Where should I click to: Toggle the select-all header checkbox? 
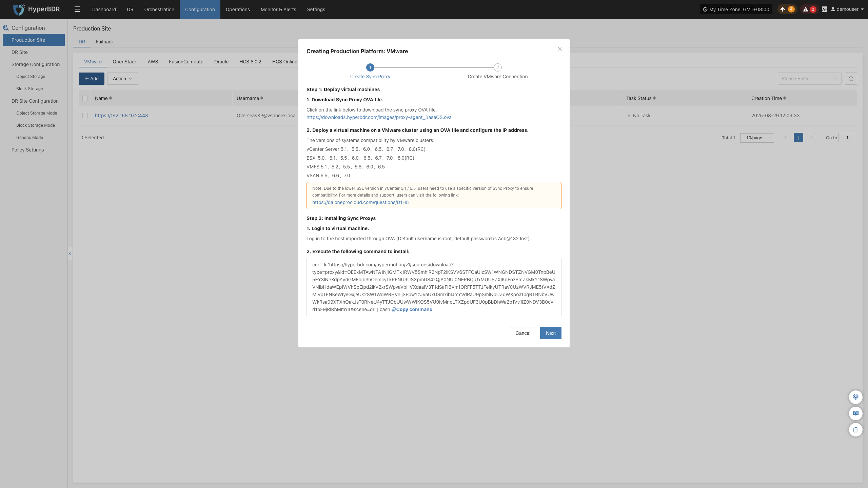[85, 98]
